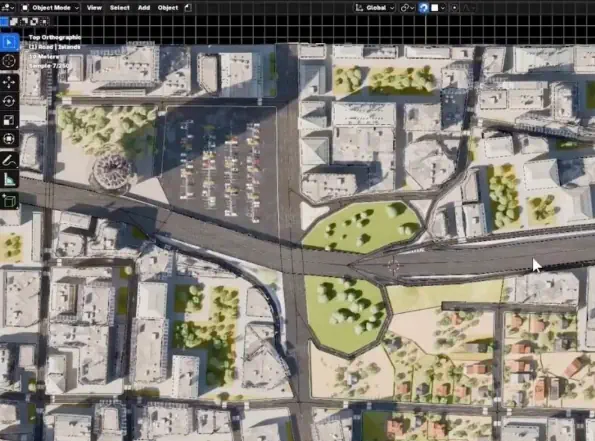Toggle proportional editing

[455, 8]
